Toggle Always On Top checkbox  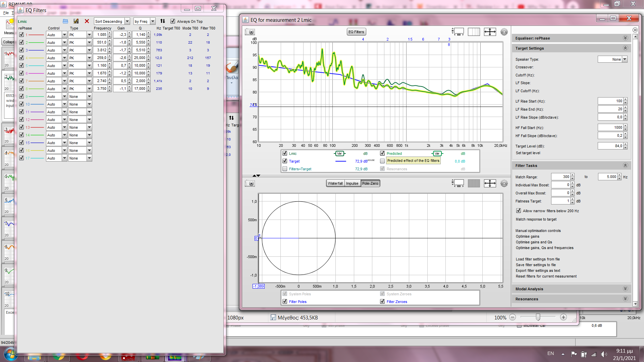(x=173, y=21)
